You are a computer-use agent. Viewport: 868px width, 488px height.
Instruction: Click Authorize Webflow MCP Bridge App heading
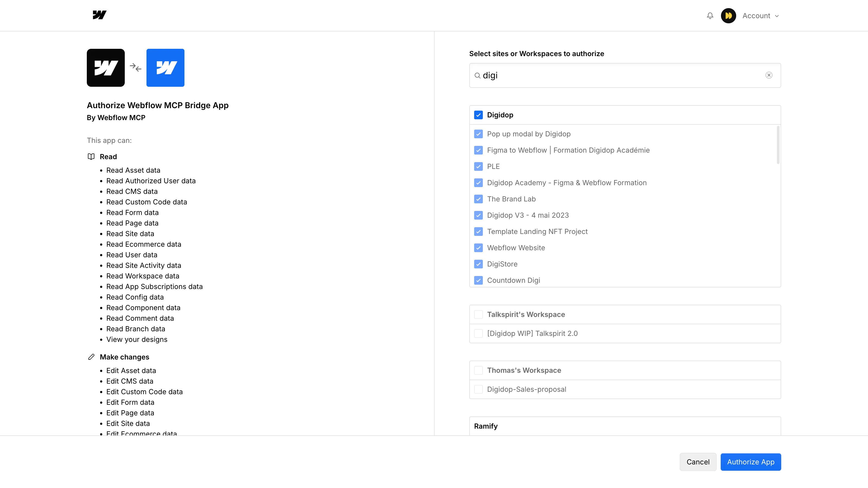[x=158, y=105]
